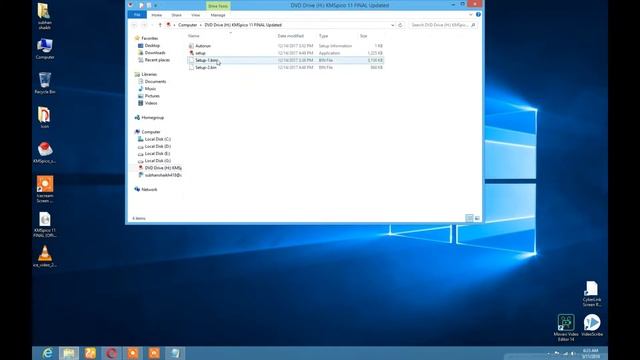Open Homegroup in the navigation pane
The width and height of the screenshot is (640, 360).
point(152,118)
